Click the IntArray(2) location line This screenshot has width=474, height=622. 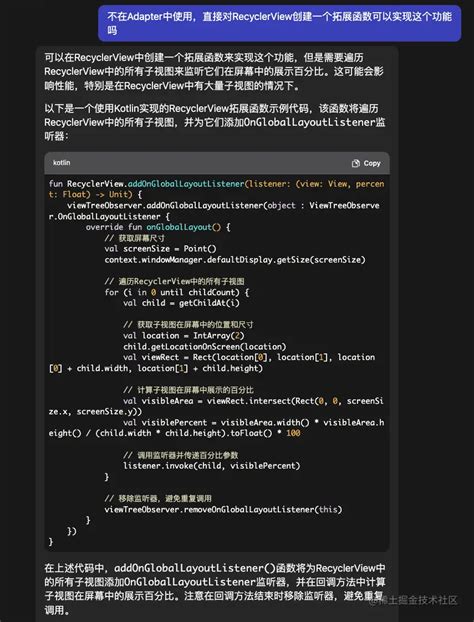click(x=184, y=336)
